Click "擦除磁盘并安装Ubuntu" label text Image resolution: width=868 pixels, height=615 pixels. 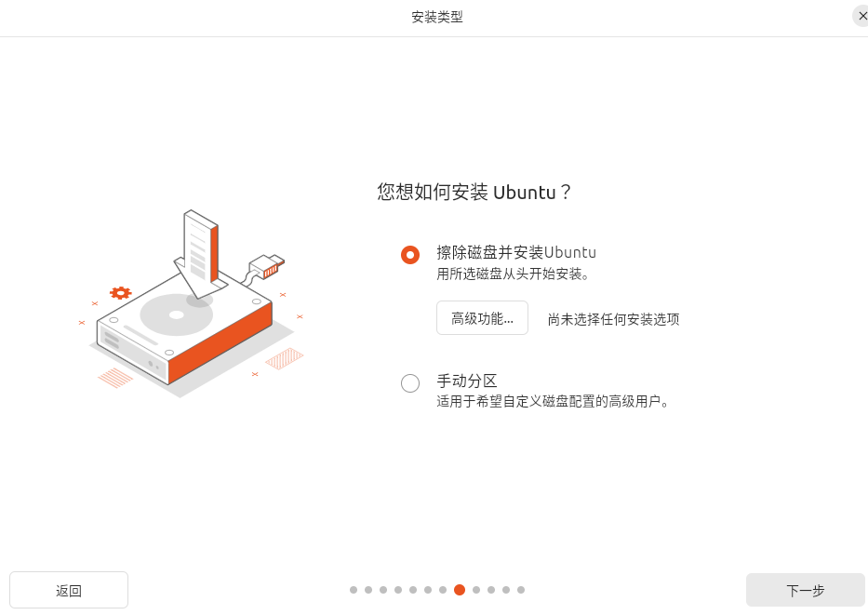pos(516,252)
